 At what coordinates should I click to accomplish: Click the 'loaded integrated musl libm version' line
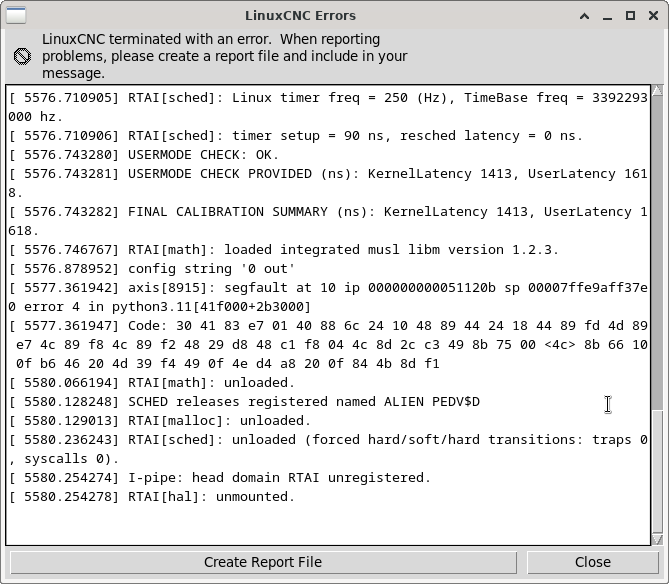(283, 250)
